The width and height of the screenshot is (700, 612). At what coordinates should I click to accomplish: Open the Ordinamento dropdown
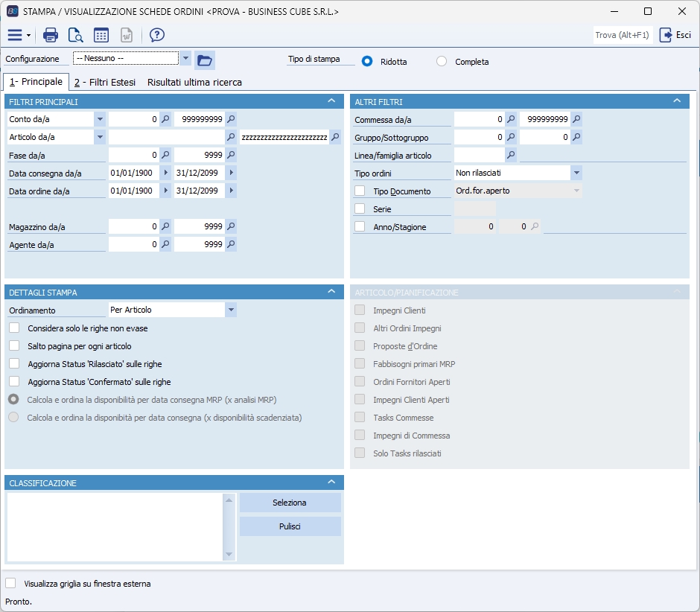tap(231, 310)
